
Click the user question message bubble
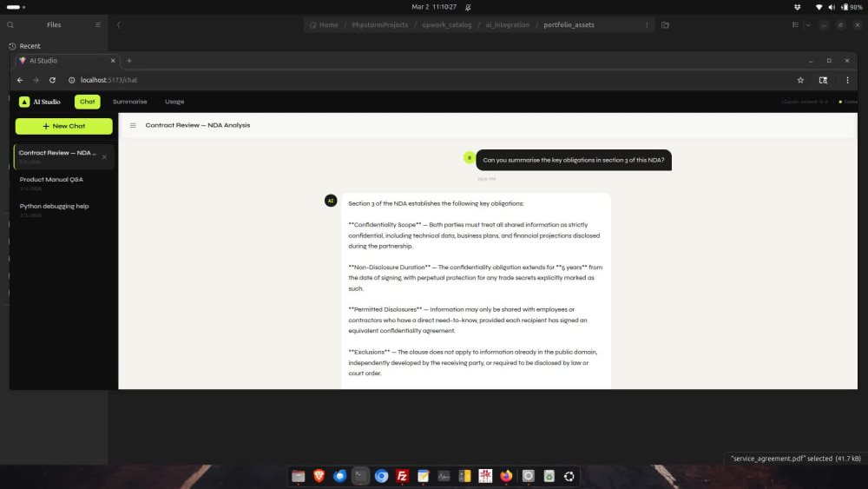tap(574, 160)
